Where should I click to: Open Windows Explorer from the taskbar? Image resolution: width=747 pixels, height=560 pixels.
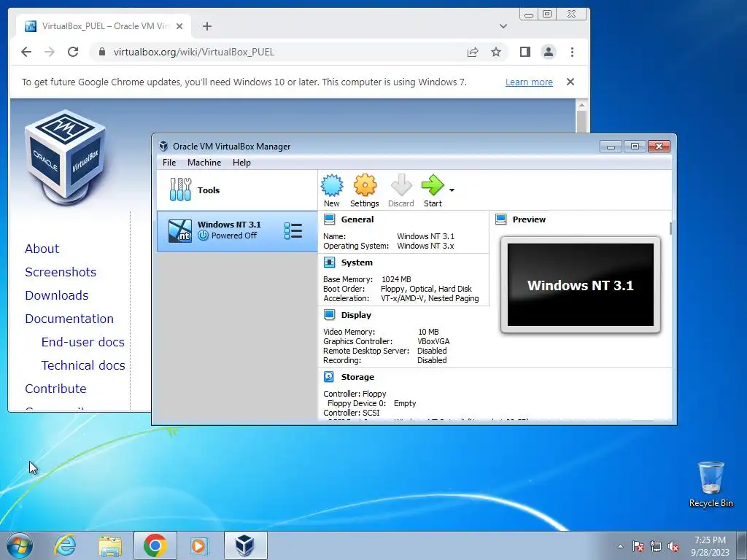point(110,545)
